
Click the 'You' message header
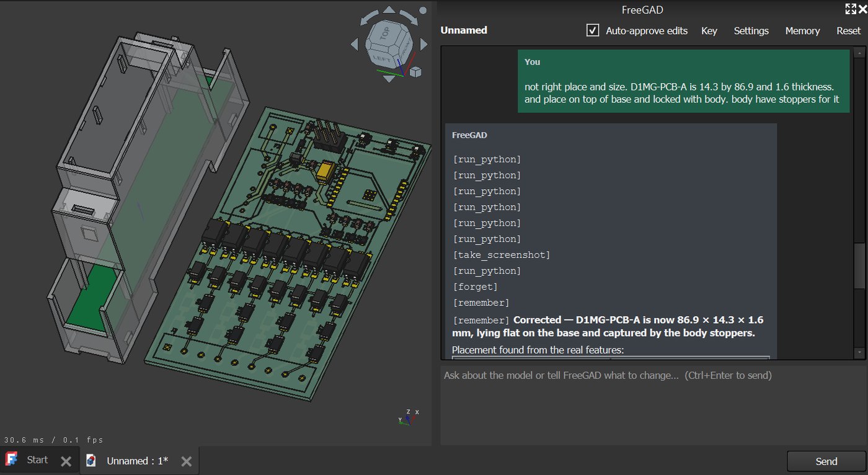click(532, 62)
